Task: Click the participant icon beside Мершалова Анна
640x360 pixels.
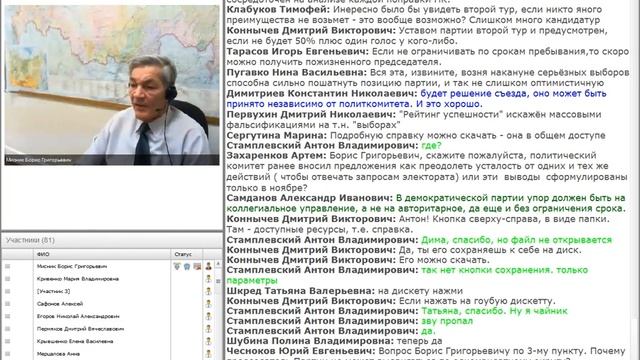Action: click(209, 353)
